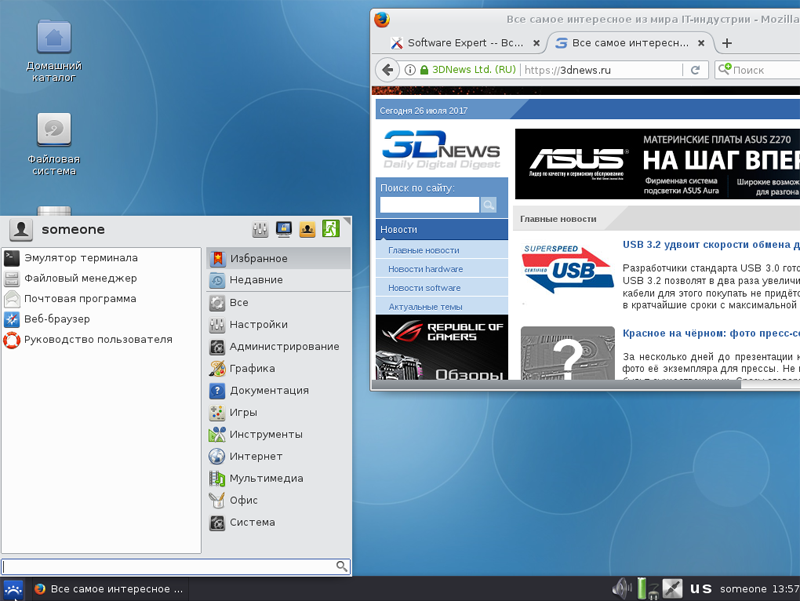Click the us keyboard layout indicator

(701, 589)
